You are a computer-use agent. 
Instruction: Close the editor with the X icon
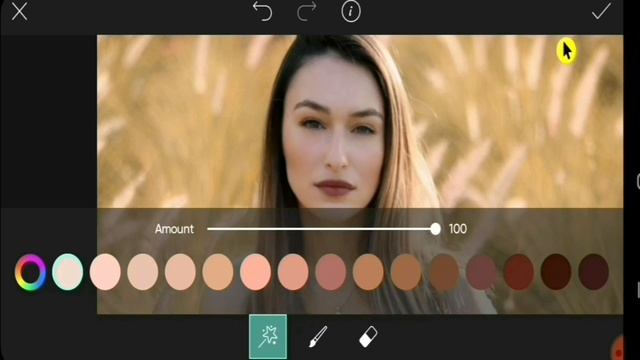click(x=19, y=11)
